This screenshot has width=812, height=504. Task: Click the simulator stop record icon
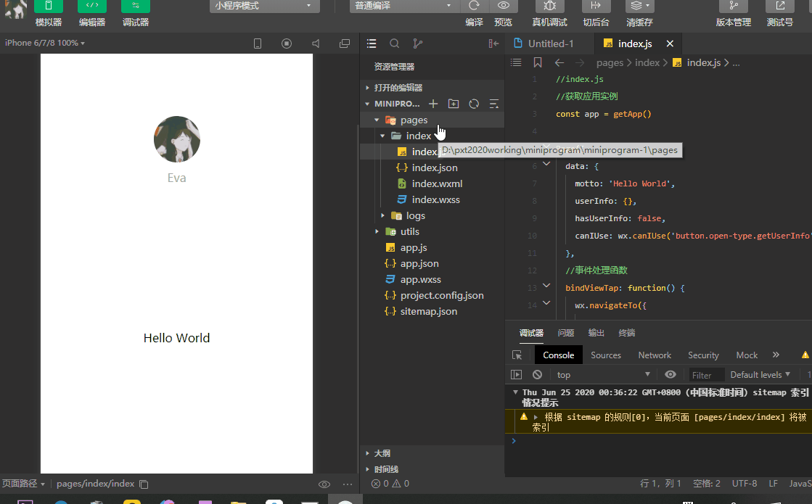(x=287, y=44)
